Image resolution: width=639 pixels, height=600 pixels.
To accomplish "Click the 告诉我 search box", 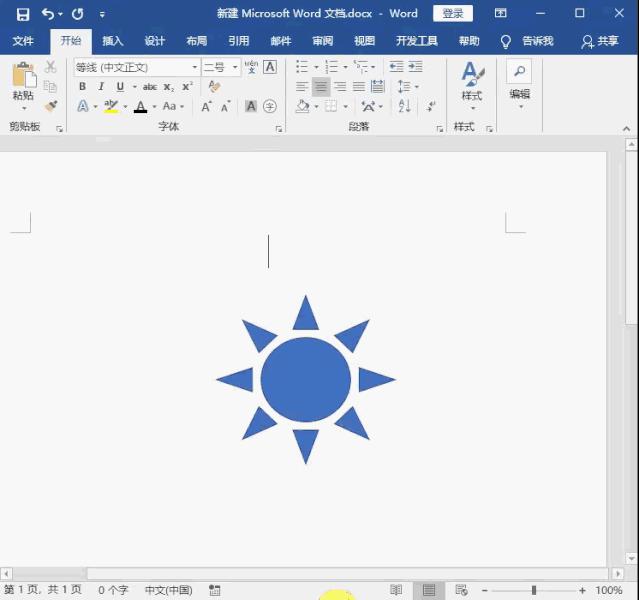I will 538,41.
